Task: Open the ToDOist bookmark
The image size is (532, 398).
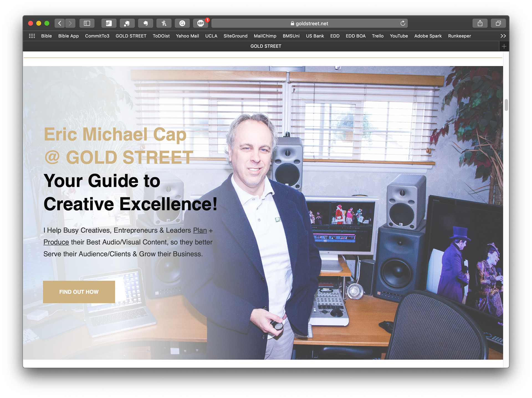Action: (161, 36)
